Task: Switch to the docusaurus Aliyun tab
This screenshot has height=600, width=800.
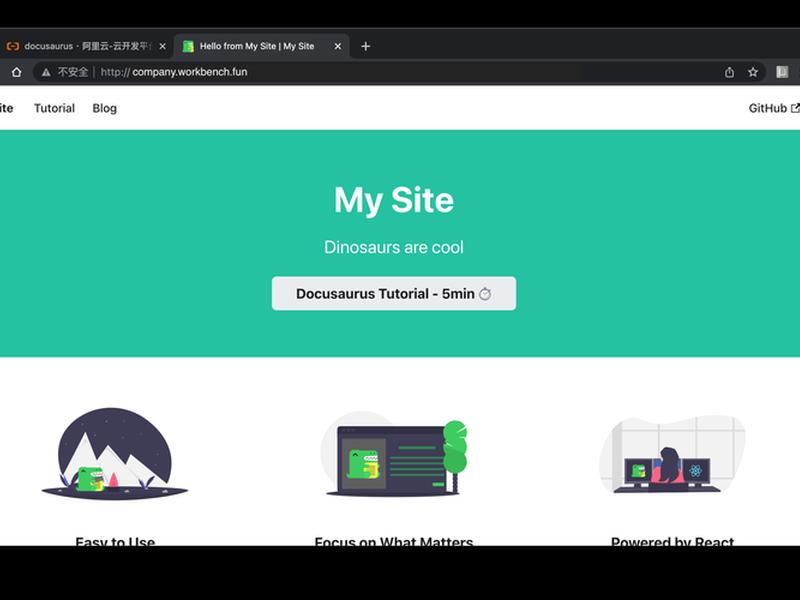Action: pyautogui.click(x=86, y=46)
